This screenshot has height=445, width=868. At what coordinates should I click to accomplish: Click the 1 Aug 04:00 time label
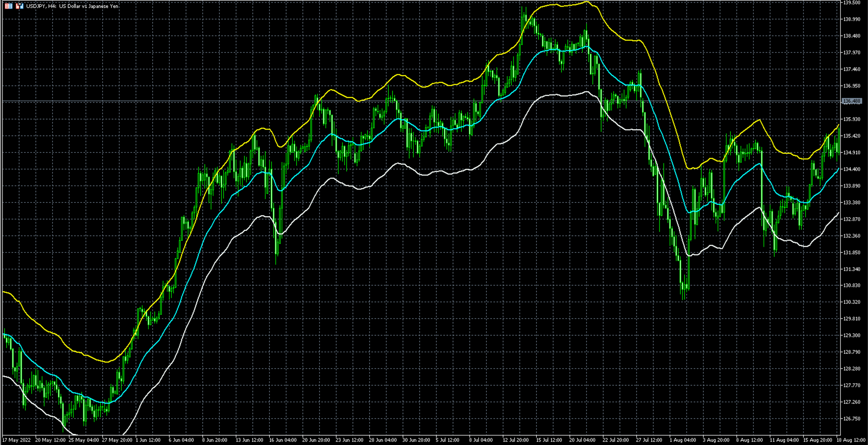point(683,440)
